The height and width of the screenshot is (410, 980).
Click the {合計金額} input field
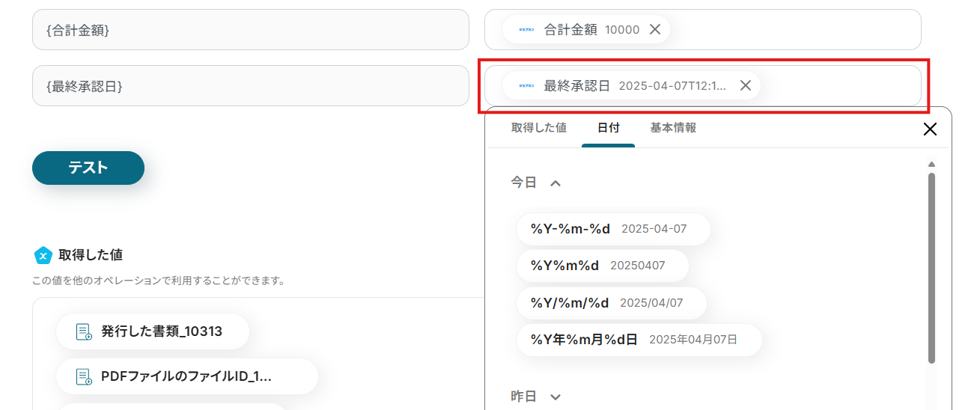click(x=251, y=30)
